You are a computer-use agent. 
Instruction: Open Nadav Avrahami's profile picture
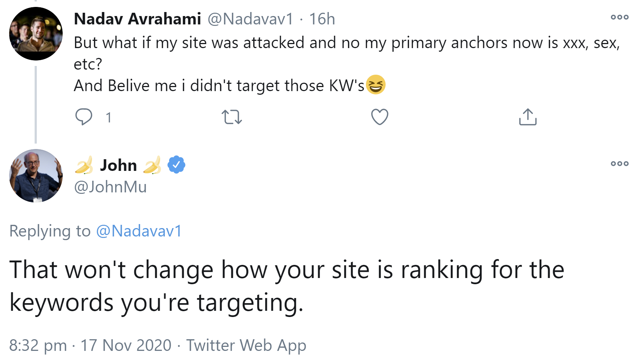(x=36, y=33)
